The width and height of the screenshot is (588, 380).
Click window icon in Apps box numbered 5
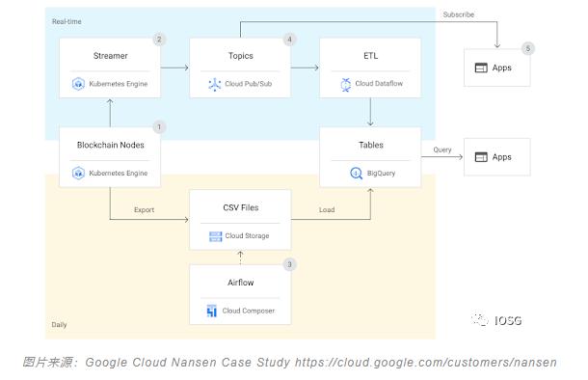pyautogui.click(x=481, y=68)
